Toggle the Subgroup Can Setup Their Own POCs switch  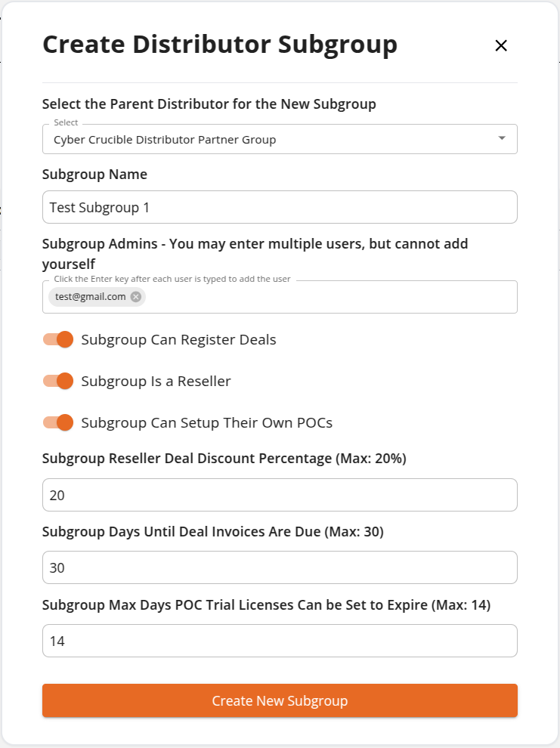[58, 422]
